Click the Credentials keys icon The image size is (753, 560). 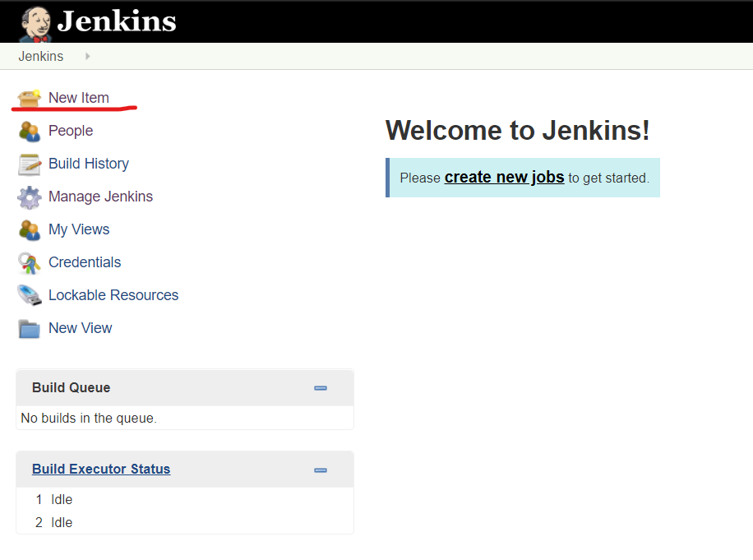point(30,263)
